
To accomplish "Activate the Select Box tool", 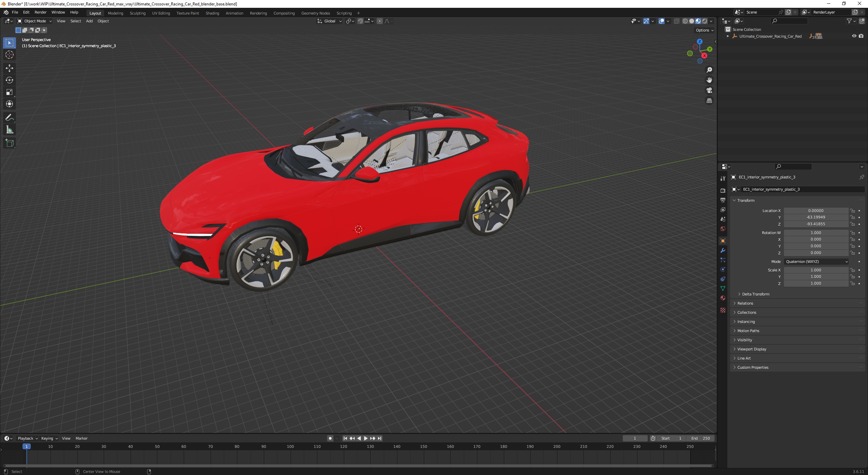I will [x=9, y=43].
